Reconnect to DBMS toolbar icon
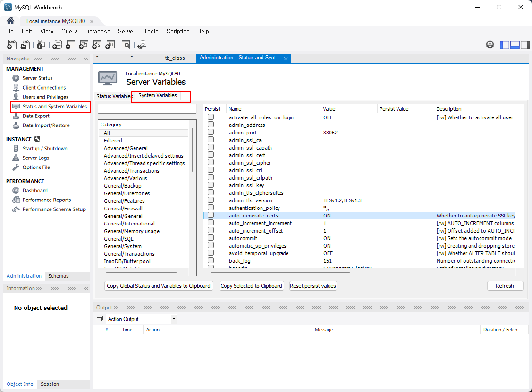This screenshot has height=392, width=532. click(x=142, y=44)
